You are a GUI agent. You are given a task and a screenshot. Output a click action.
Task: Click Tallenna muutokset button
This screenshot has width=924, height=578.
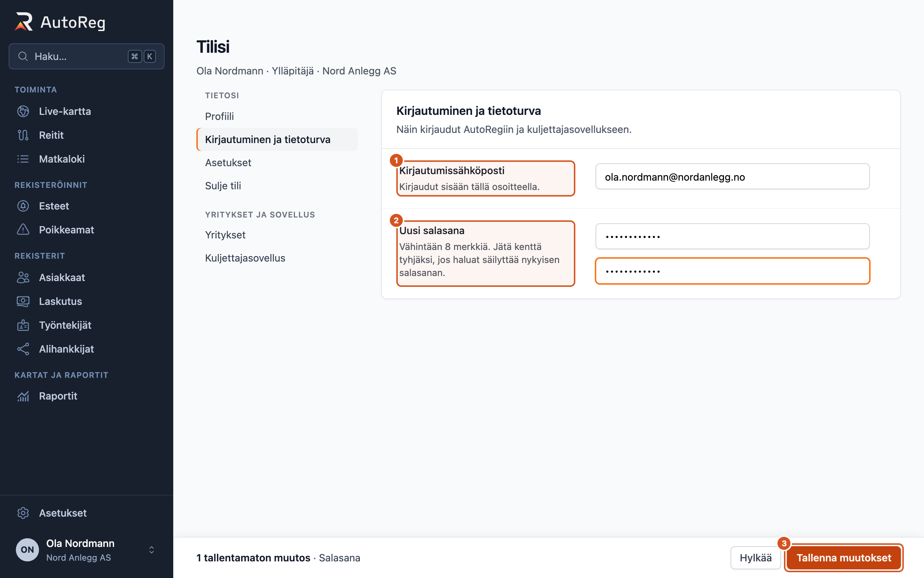pos(844,558)
